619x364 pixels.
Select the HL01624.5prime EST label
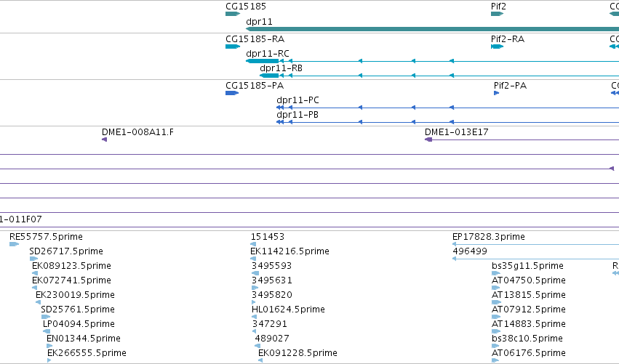coord(288,310)
